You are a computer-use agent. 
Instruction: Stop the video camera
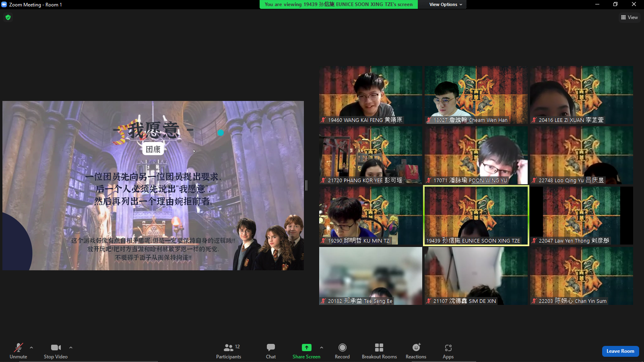pyautogui.click(x=56, y=351)
